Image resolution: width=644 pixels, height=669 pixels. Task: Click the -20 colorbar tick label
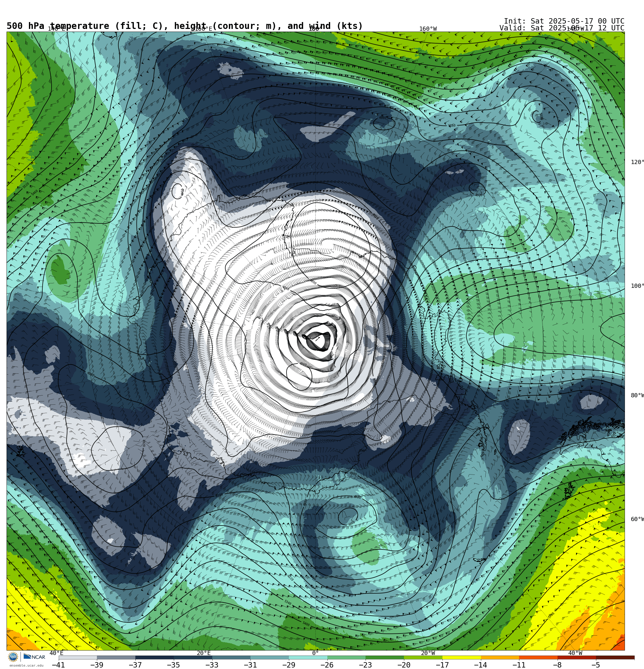[x=404, y=665]
